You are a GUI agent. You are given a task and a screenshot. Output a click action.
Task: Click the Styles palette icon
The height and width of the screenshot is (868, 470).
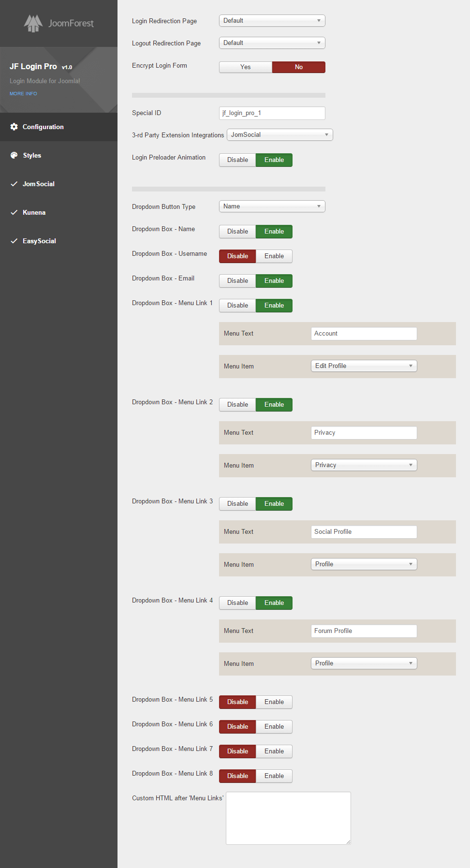pos(14,155)
